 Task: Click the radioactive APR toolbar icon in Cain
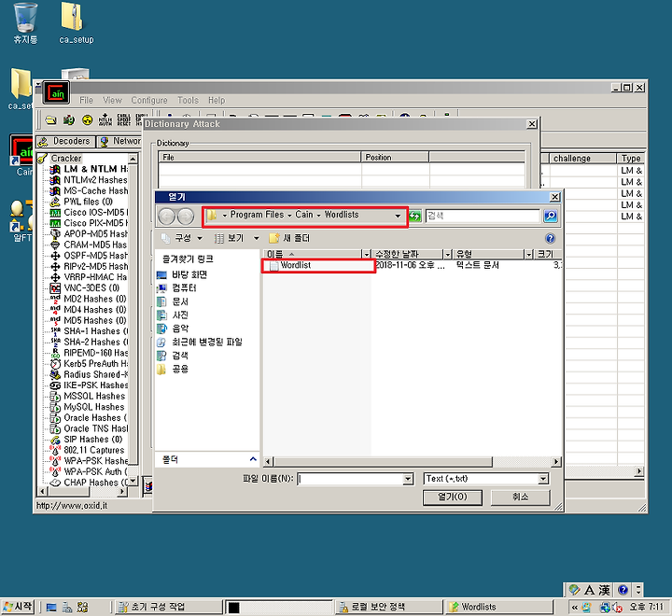click(87, 120)
